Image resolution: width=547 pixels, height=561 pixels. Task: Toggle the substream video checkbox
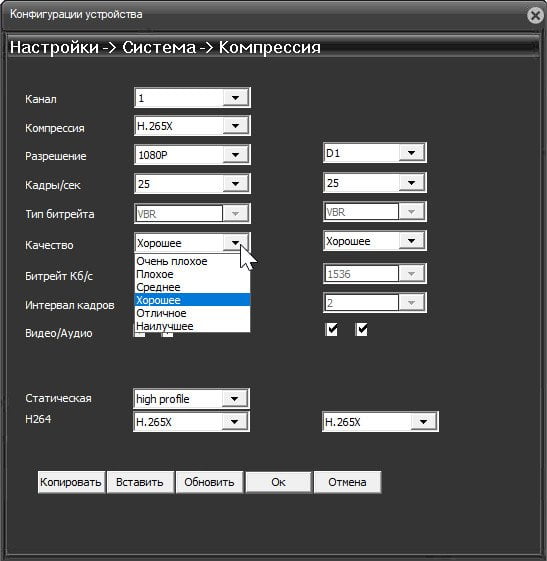pos(332,330)
